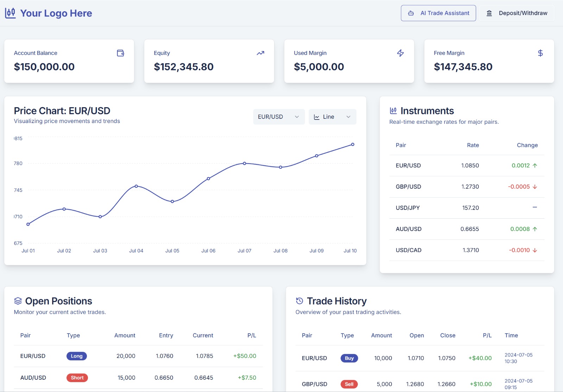Click the Sell badge for GBP/USD trade
Screen dimensions: 563x392
(349, 384)
